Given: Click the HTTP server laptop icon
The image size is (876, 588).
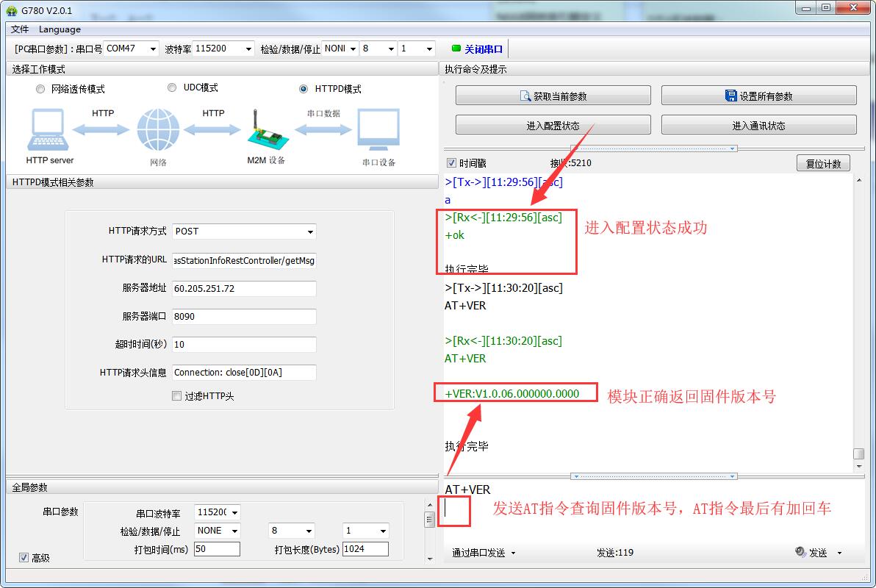Looking at the screenshot, I should click(x=49, y=131).
